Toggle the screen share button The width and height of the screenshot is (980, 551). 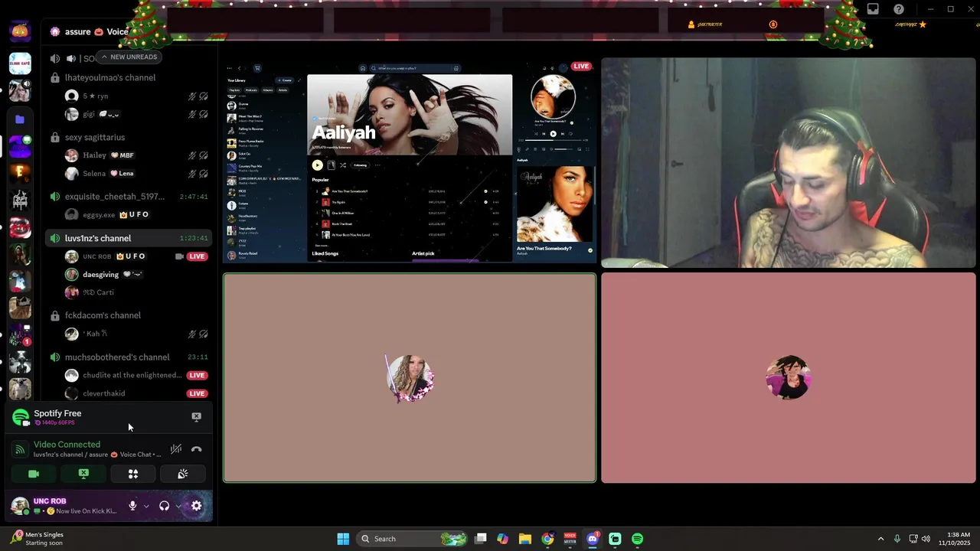click(83, 474)
